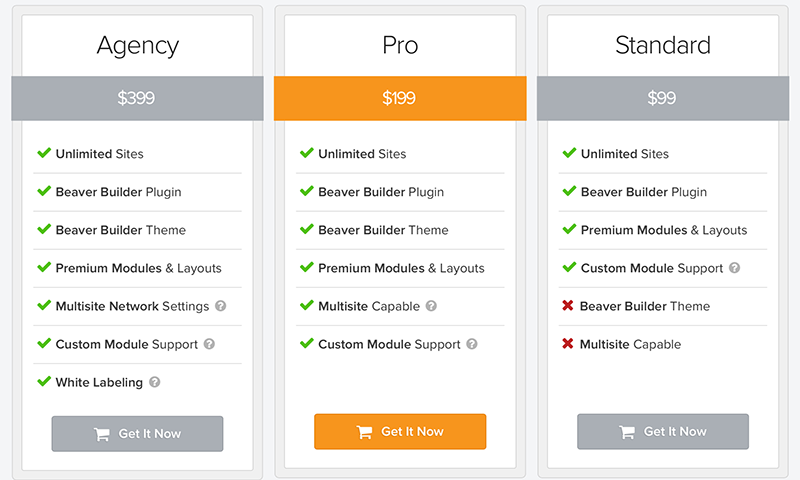Click help icon next to Multisite Network Settings
Image resolution: width=800 pixels, height=480 pixels.
tap(220, 306)
